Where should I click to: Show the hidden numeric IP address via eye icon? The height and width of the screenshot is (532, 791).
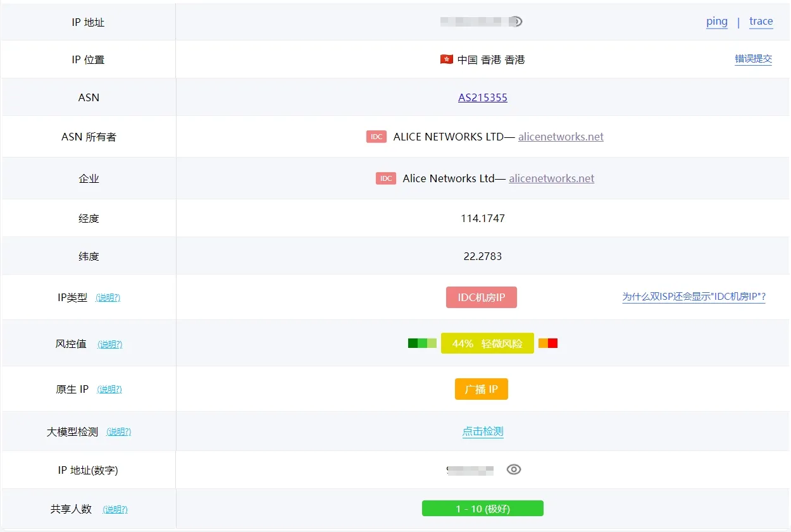pyautogui.click(x=514, y=469)
